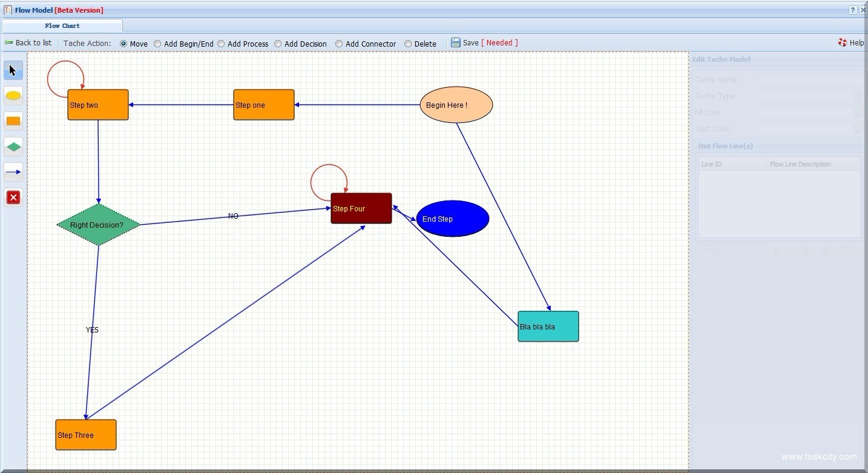Select the dark red Step Four box
868x473 pixels.
pyautogui.click(x=361, y=208)
